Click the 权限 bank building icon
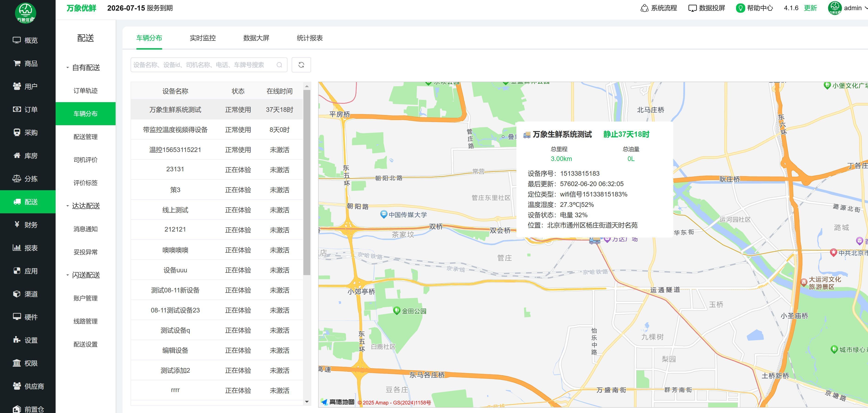Screen dimensions: 868x413 [x=17, y=363]
